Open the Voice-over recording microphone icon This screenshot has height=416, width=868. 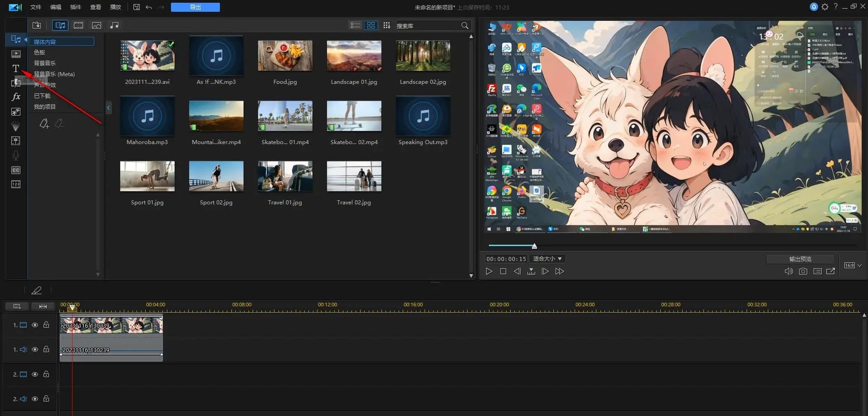click(x=16, y=155)
